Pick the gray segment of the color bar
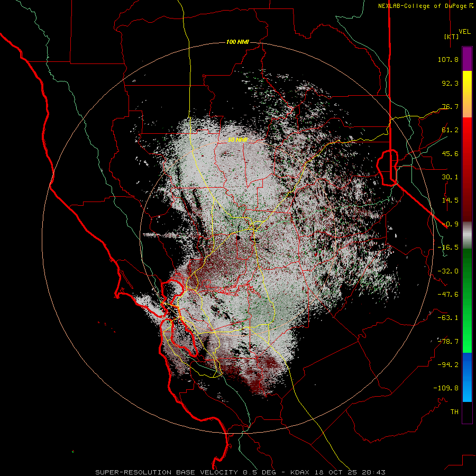Image resolution: width=476 pixels, height=476 pixels. coord(467,235)
